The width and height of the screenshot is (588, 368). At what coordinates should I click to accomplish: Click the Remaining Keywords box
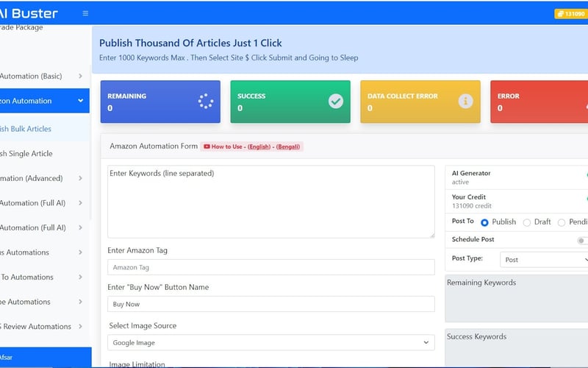[517, 299]
